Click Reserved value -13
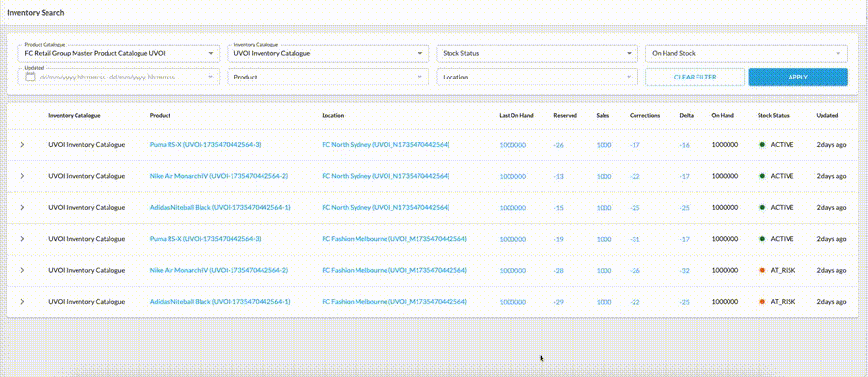Screen dimensions: 868x377 tap(559, 176)
